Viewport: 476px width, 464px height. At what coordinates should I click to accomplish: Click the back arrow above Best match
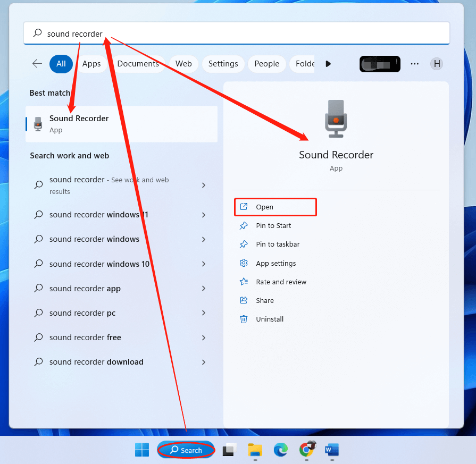(x=36, y=63)
